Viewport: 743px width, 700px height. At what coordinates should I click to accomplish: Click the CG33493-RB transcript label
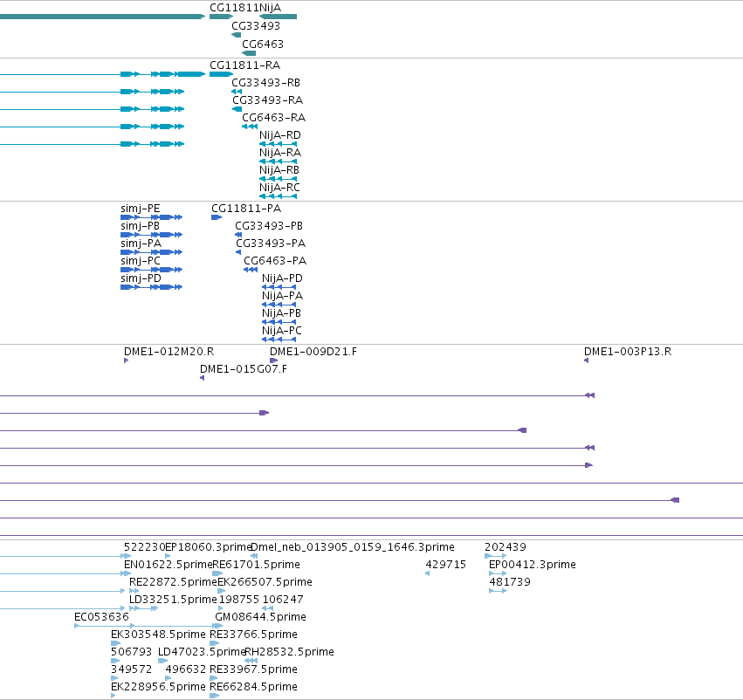265,82
